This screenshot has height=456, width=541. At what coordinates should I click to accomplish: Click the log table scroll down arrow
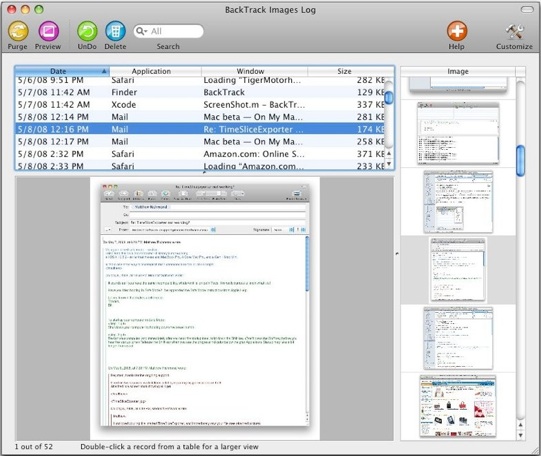click(x=389, y=163)
